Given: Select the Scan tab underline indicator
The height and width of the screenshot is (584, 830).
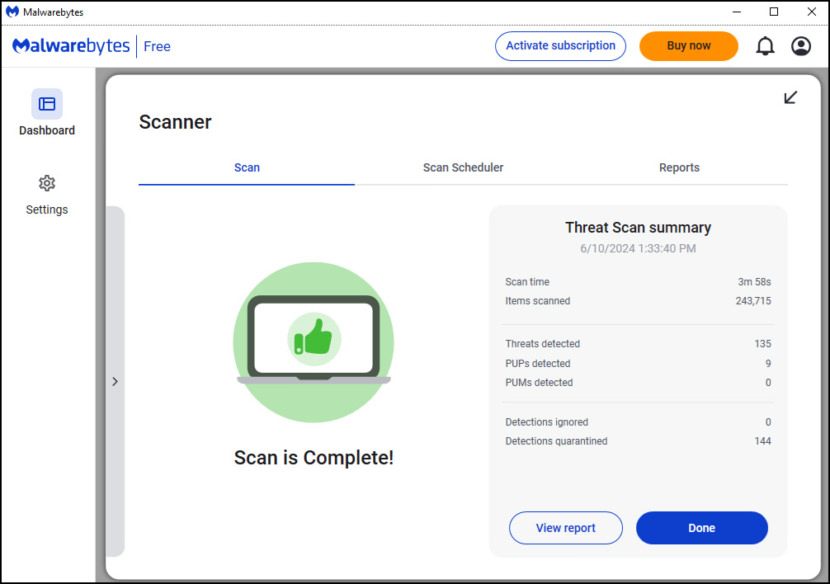Looking at the screenshot, I should [x=246, y=181].
